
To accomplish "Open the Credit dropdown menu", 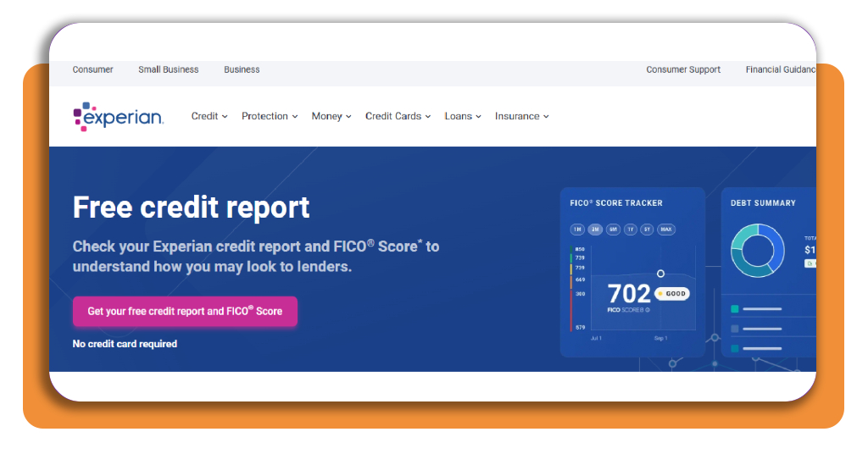I will pos(209,116).
